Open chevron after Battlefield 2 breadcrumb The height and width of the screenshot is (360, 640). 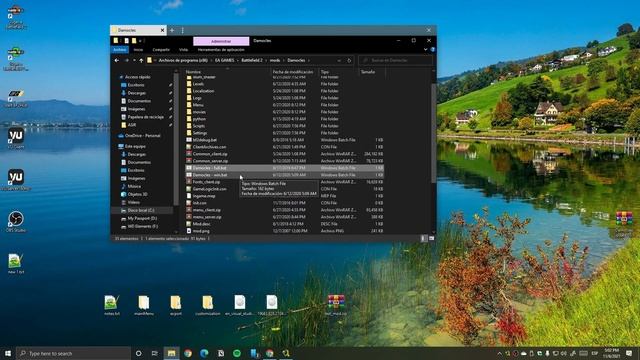pos(267,60)
